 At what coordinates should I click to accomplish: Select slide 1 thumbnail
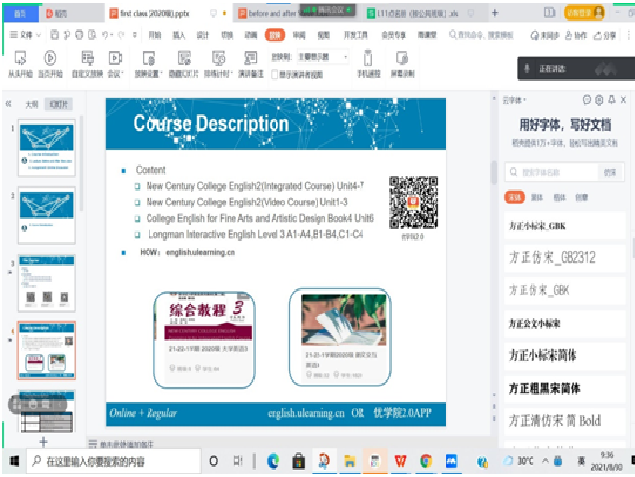[x=47, y=148]
